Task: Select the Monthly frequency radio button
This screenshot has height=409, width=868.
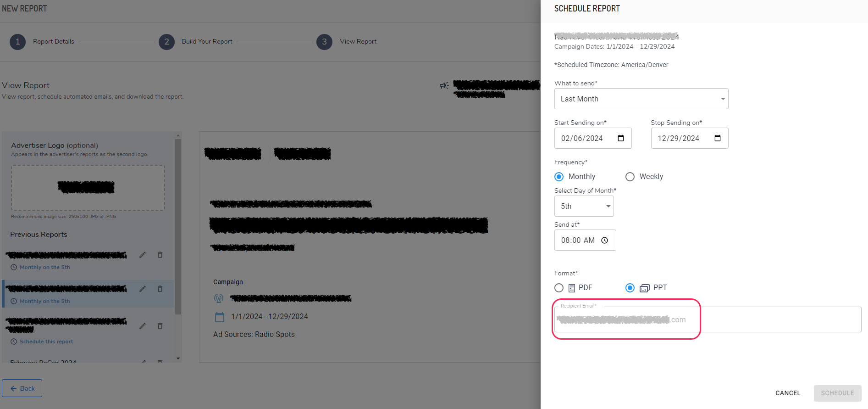Action: point(559,177)
